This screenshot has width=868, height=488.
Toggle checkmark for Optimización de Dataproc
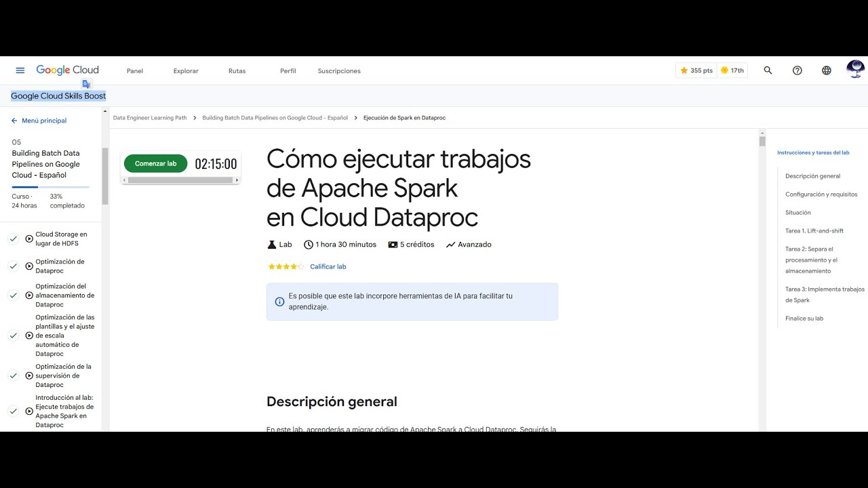pos(13,266)
